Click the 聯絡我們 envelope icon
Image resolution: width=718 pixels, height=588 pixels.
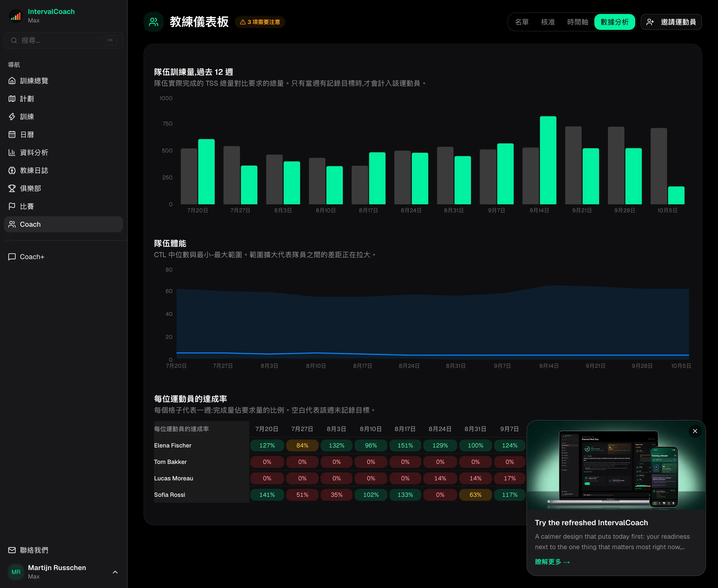[x=12, y=550]
